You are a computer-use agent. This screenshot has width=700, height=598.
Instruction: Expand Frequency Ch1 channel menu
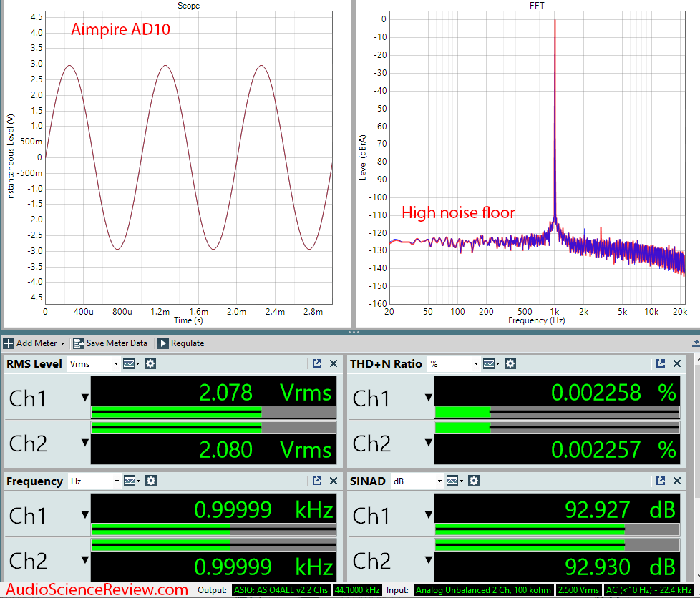point(85,514)
